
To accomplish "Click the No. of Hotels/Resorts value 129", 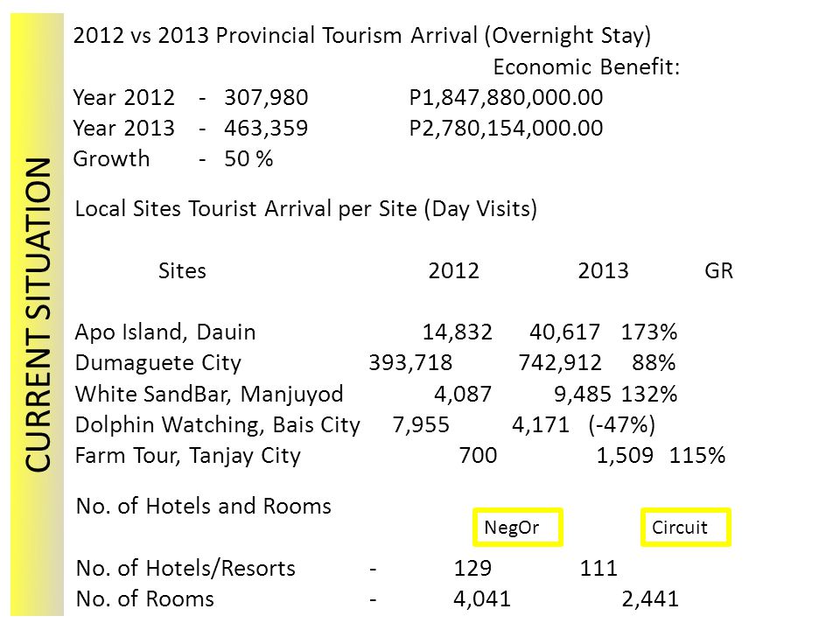I will 472,568.
